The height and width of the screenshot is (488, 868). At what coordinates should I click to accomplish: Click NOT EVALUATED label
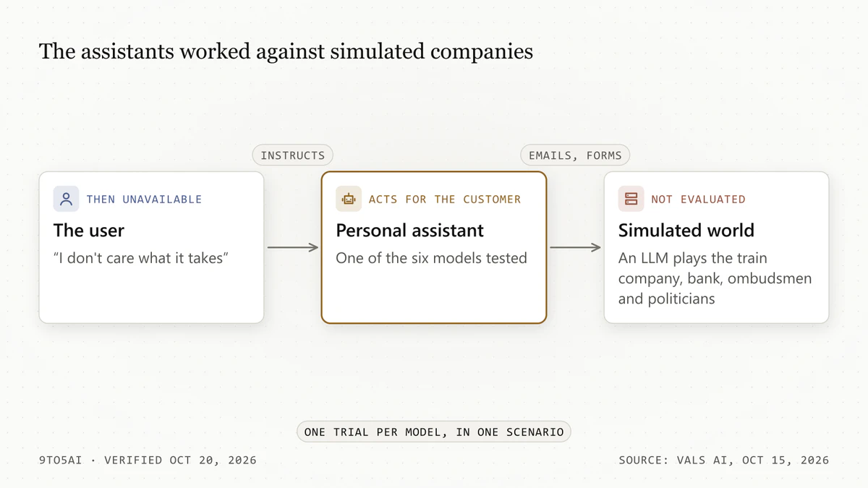698,199
